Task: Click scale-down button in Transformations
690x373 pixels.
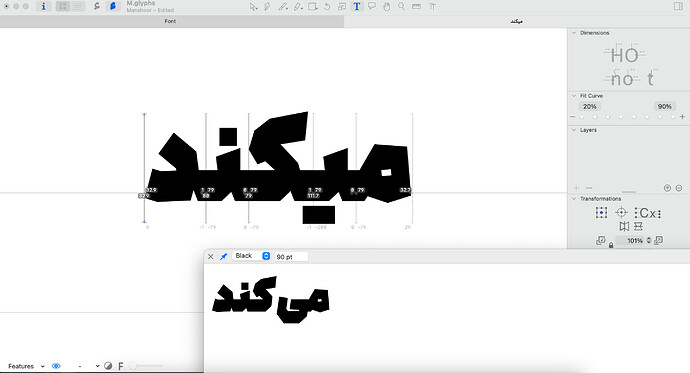Action: coord(601,240)
